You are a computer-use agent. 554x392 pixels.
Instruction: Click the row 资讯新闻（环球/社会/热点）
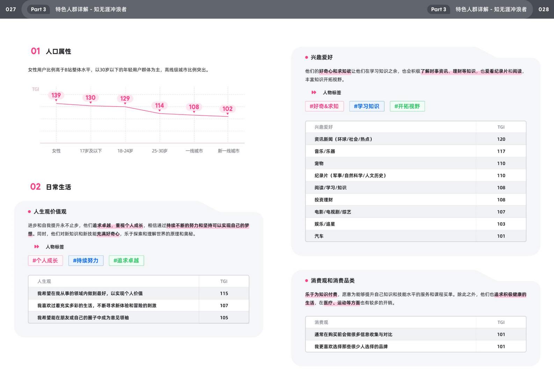(416, 139)
